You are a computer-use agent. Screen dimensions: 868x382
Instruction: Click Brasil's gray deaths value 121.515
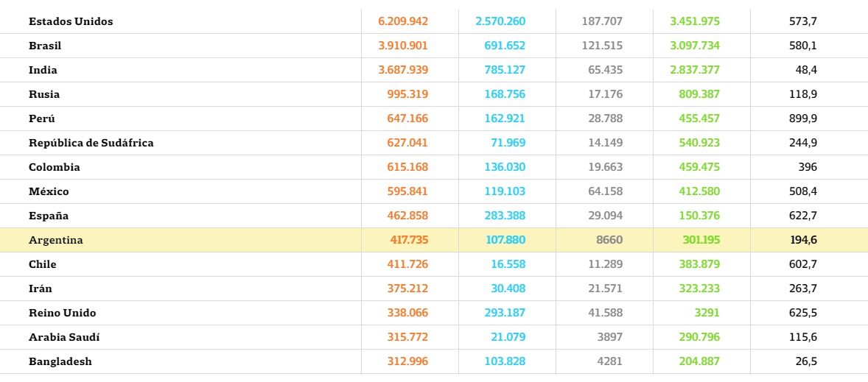[602, 46]
